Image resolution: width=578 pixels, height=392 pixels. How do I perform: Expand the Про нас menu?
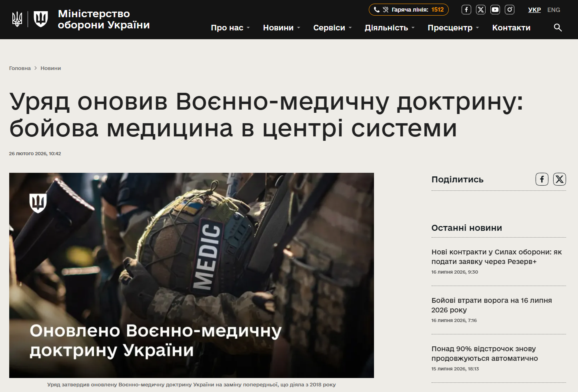(x=230, y=28)
